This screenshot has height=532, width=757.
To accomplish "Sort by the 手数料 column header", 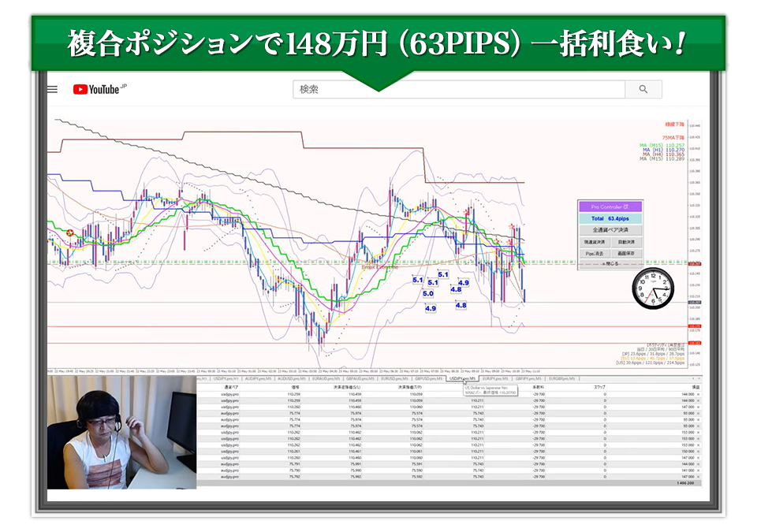I will pos(539,387).
